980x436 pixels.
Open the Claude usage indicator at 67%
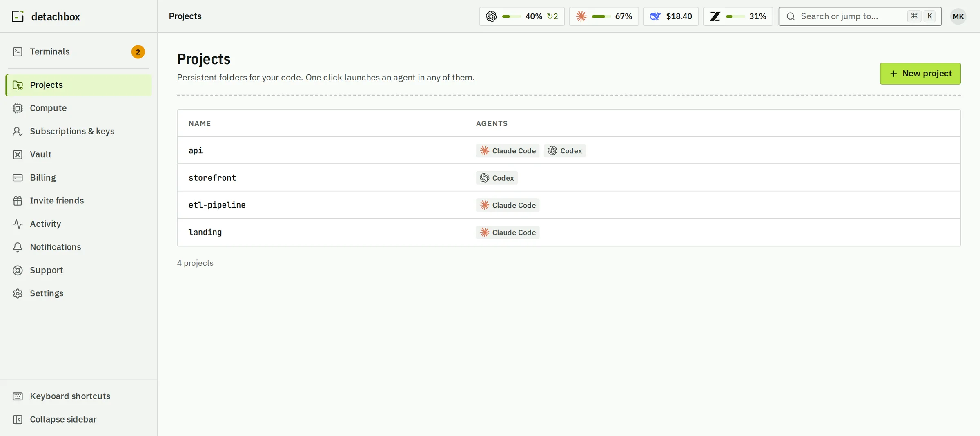(x=604, y=16)
